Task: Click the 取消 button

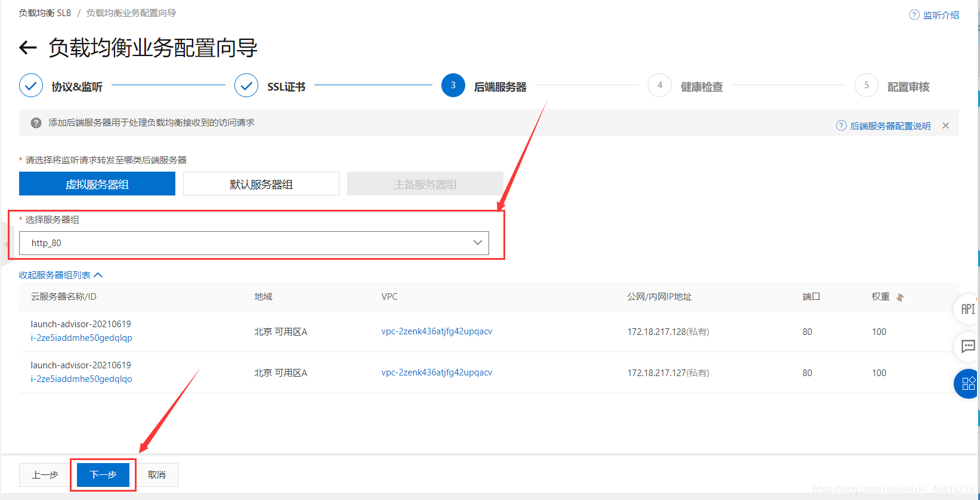Action: [x=157, y=475]
